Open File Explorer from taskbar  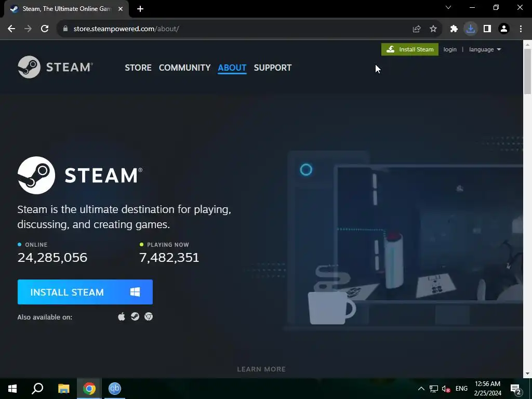pyautogui.click(x=63, y=389)
